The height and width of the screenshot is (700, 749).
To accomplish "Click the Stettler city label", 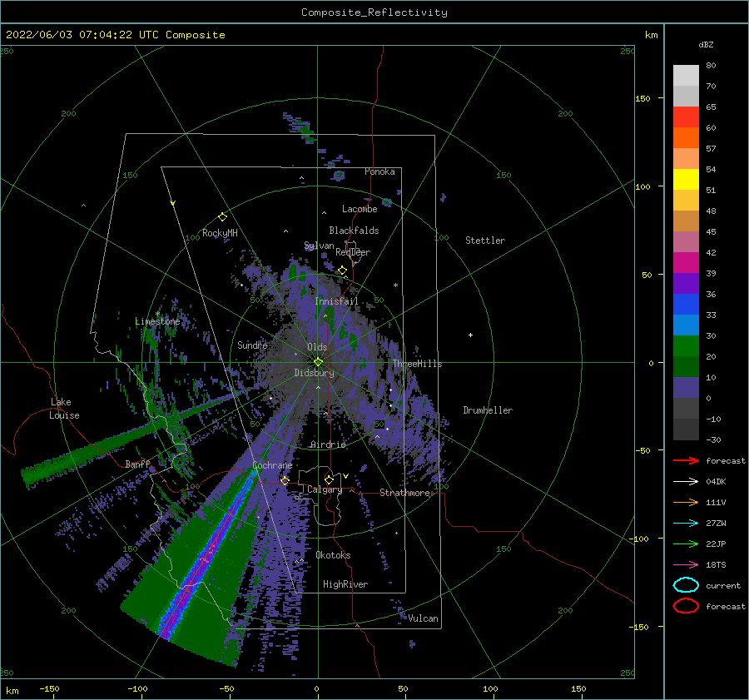I will click(485, 241).
